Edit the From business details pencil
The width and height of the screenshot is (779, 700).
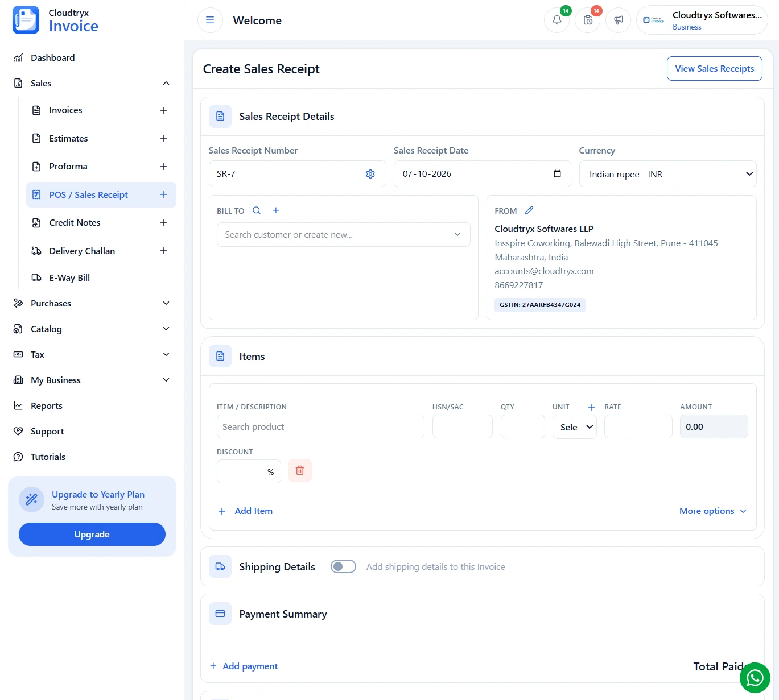(529, 210)
